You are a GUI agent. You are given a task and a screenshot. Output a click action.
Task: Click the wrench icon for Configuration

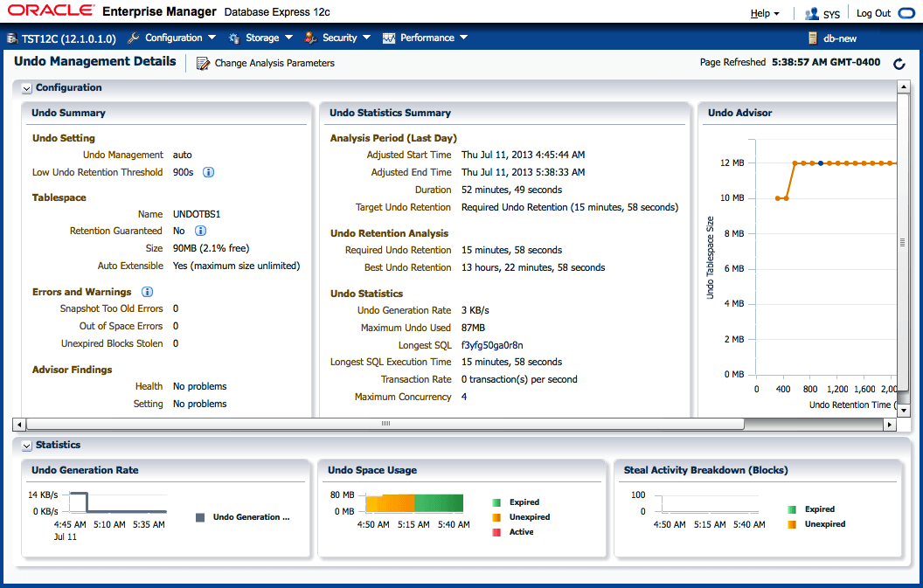(134, 38)
